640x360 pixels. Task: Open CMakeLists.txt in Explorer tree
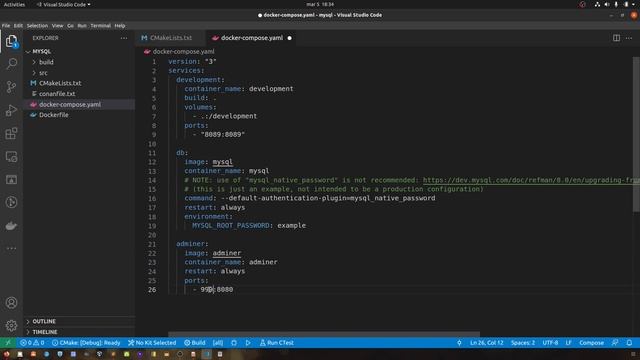point(60,83)
